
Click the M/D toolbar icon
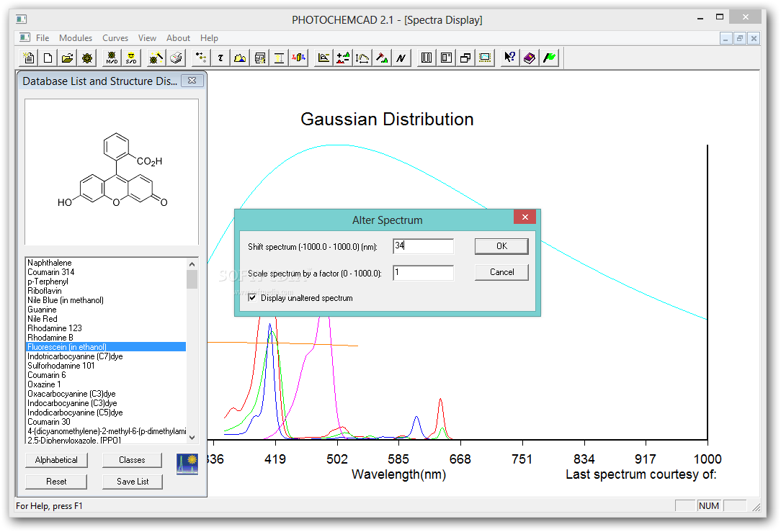tap(112, 58)
